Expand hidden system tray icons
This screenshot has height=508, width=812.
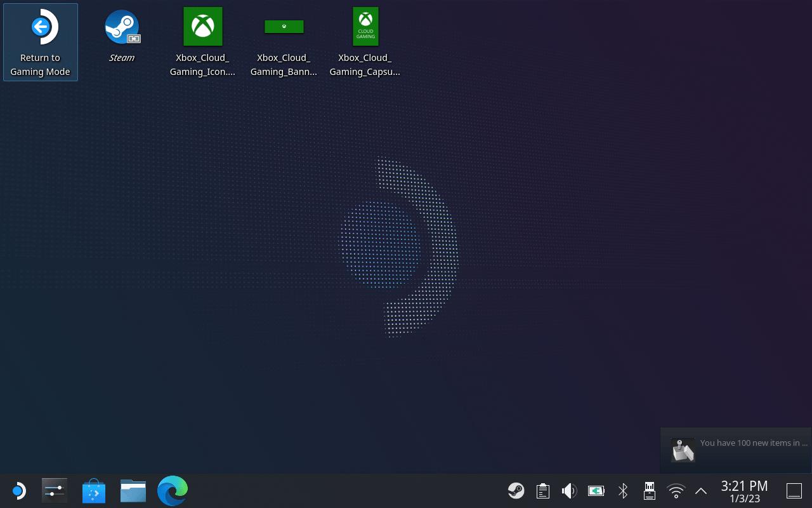click(701, 491)
